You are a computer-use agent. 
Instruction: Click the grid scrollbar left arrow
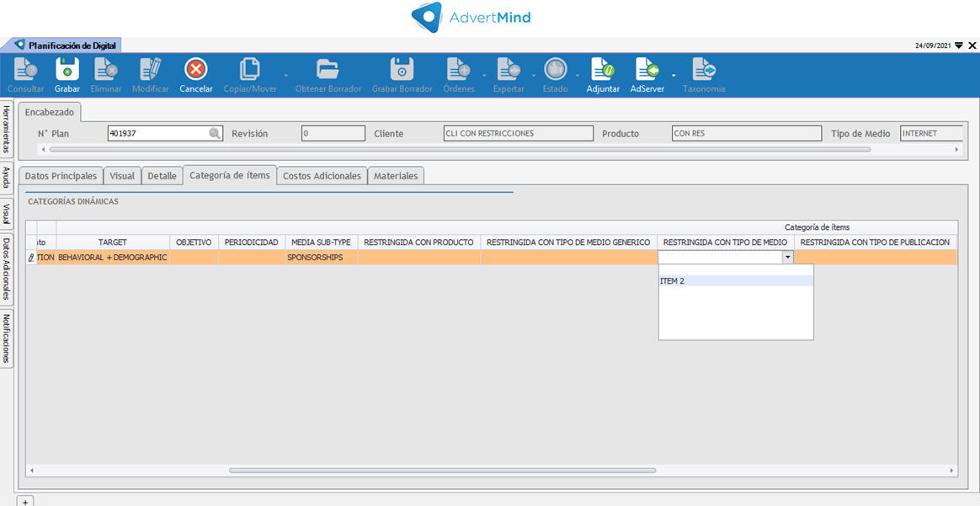pyautogui.click(x=31, y=471)
